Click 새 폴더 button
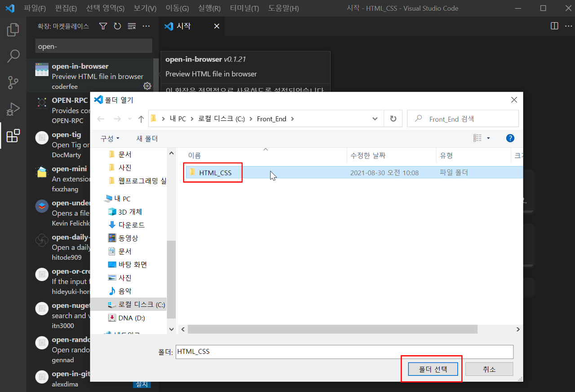Image resolution: width=575 pixels, height=392 pixels. coord(147,138)
